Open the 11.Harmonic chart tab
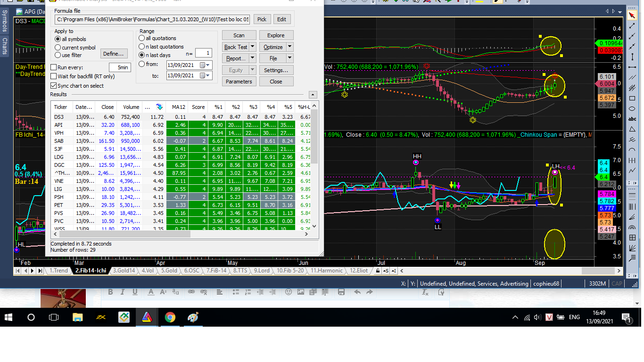This screenshot has width=644, height=362. coord(327,271)
